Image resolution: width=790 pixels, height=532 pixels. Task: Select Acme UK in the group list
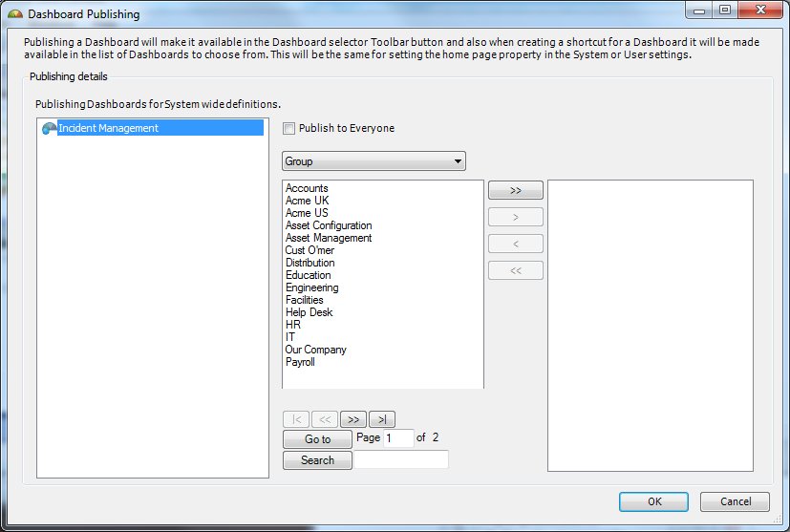tap(307, 201)
